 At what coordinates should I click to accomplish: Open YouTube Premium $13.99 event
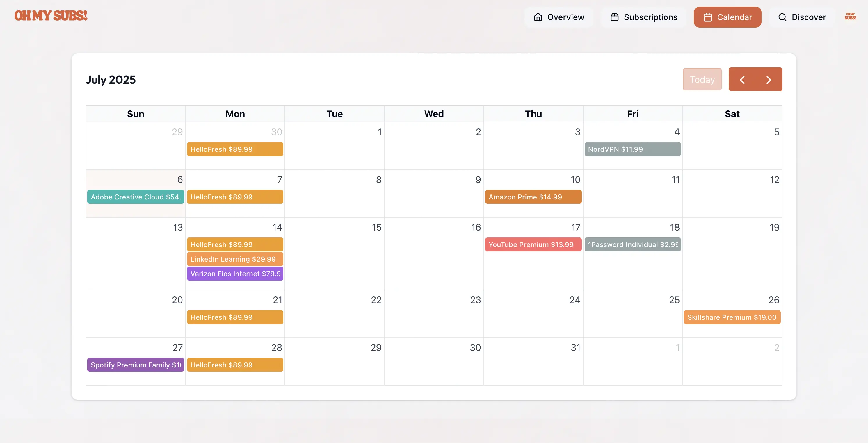point(533,244)
